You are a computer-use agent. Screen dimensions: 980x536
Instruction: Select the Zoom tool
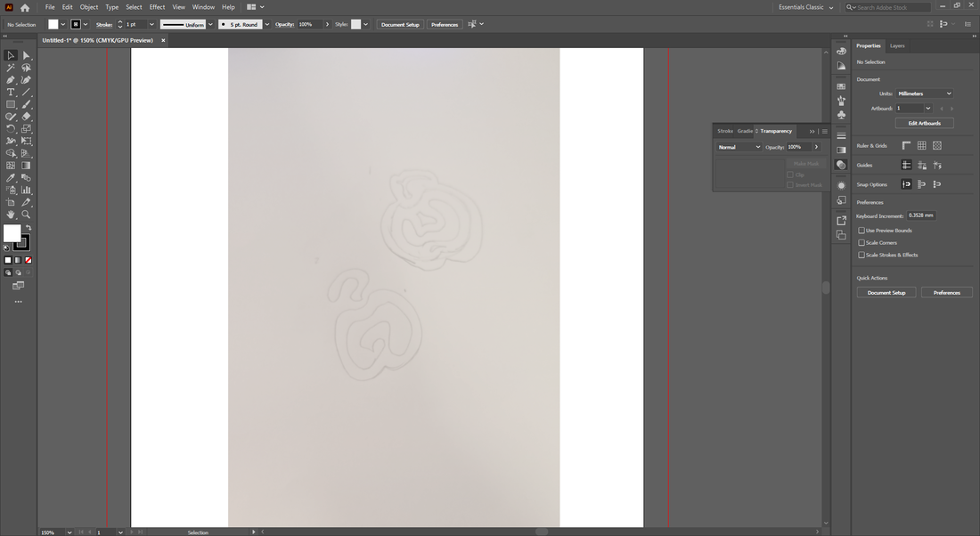(26, 215)
